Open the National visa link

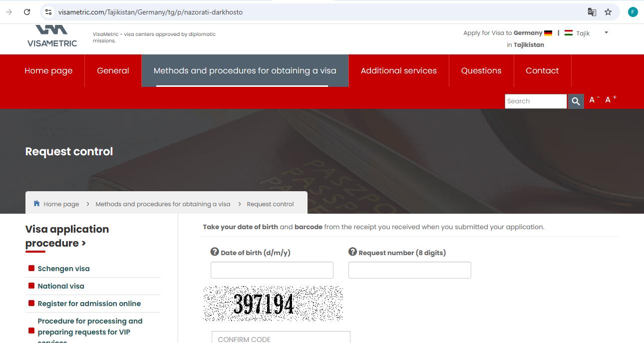[61, 286]
